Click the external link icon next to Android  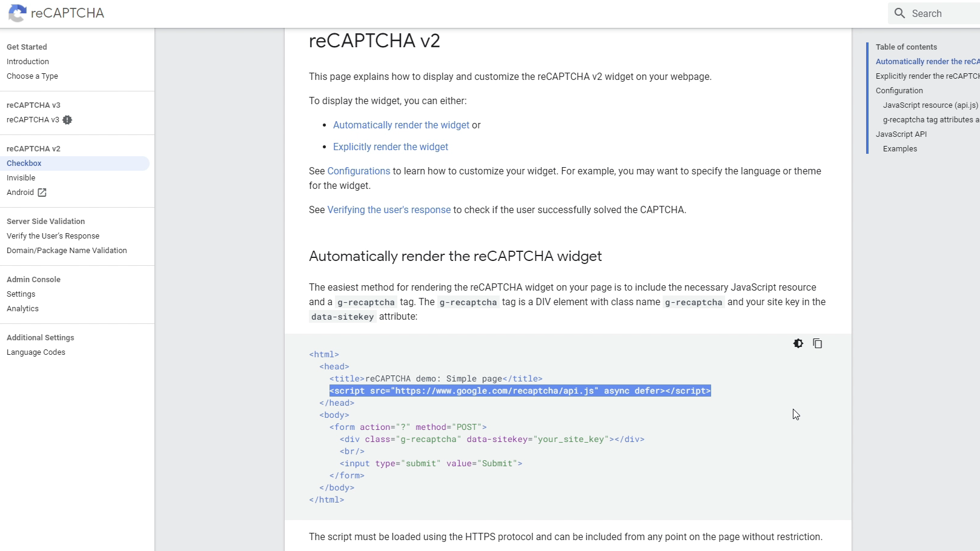[x=42, y=193]
